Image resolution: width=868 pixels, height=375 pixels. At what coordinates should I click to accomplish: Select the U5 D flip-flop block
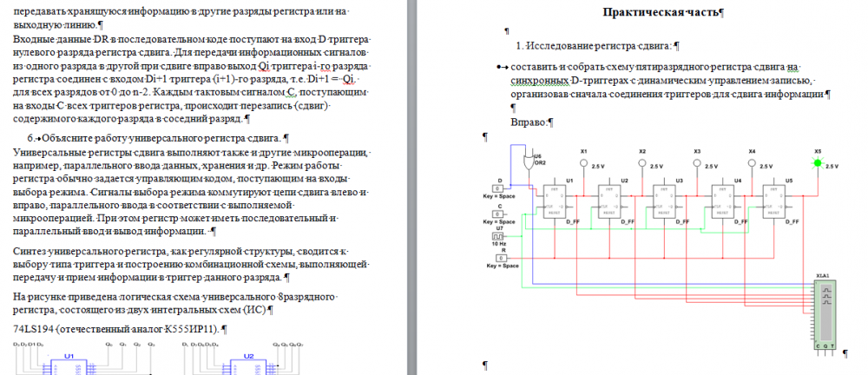(774, 201)
